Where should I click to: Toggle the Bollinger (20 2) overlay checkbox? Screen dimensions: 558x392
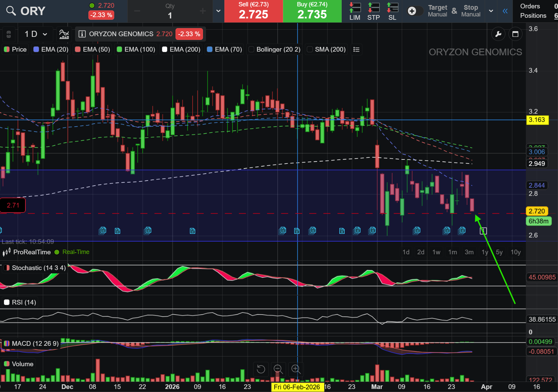[251, 49]
